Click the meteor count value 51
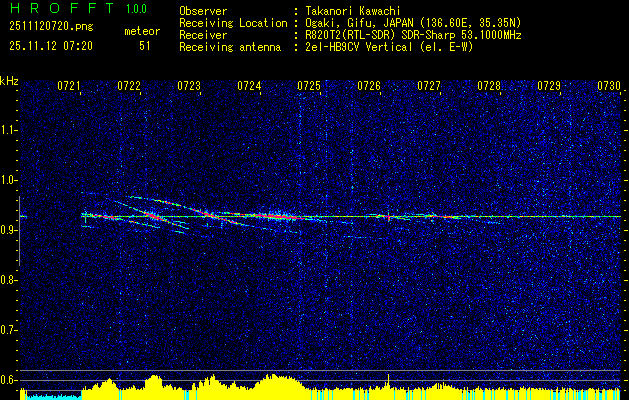 (x=145, y=46)
